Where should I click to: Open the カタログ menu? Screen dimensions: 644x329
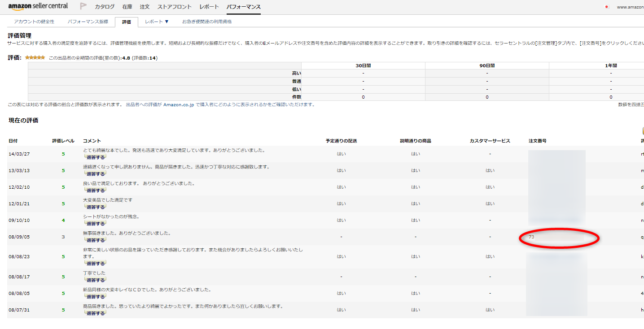click(x=105, y=7)
